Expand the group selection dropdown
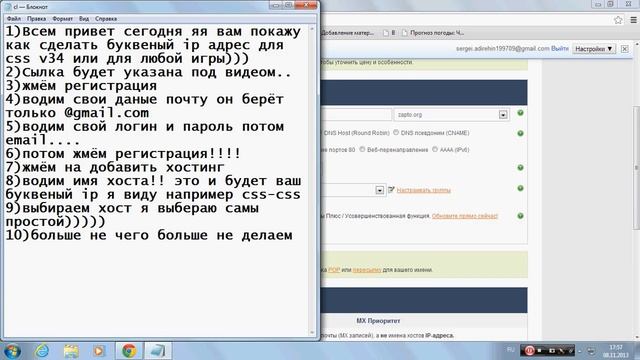The height and width of the screenshot is (360, 640). (380, 190)
